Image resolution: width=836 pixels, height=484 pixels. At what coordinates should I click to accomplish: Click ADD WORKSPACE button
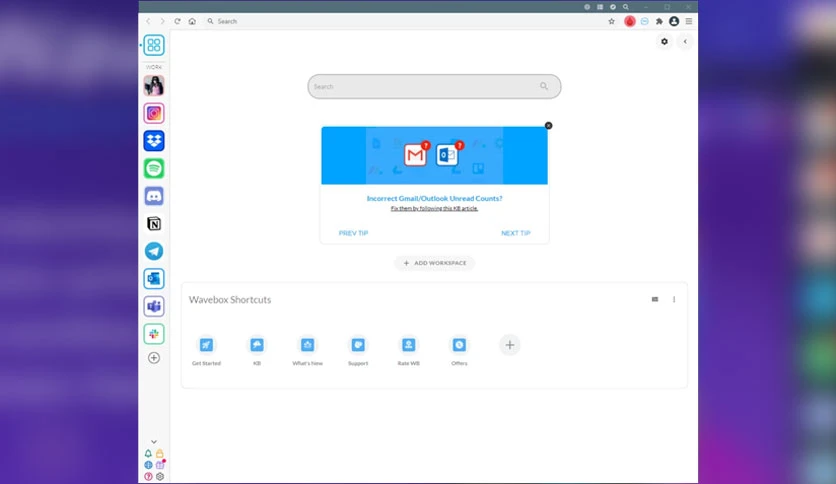pos(435,263)
